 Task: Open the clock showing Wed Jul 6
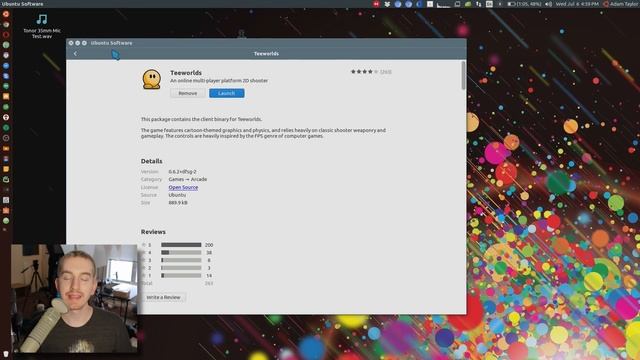577,4
